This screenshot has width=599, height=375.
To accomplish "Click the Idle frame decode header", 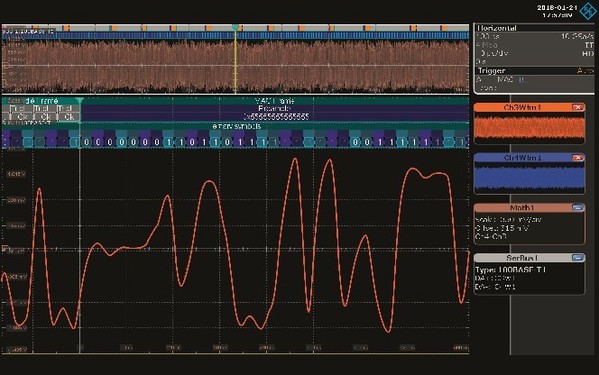I will 40,101.
